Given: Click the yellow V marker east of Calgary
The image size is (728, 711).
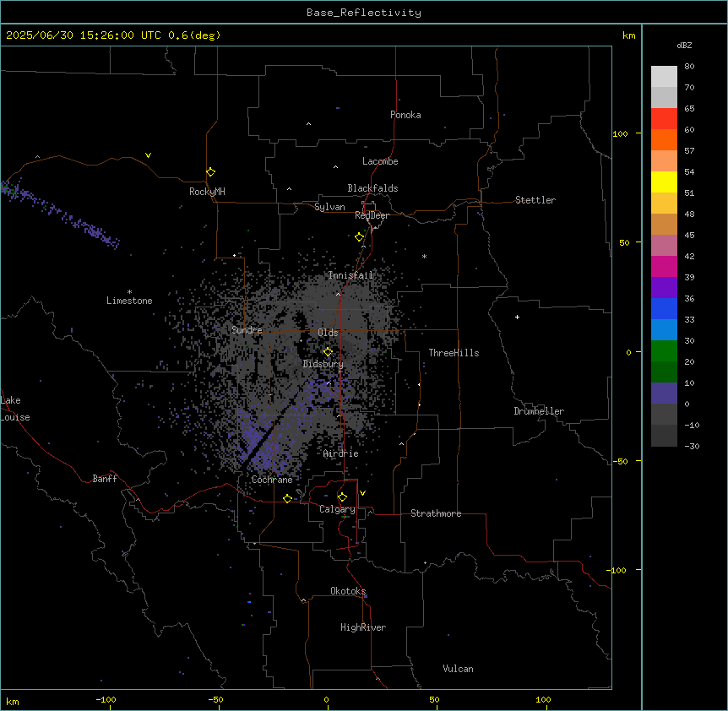Looking at the screenshot, I should (362, 493).
